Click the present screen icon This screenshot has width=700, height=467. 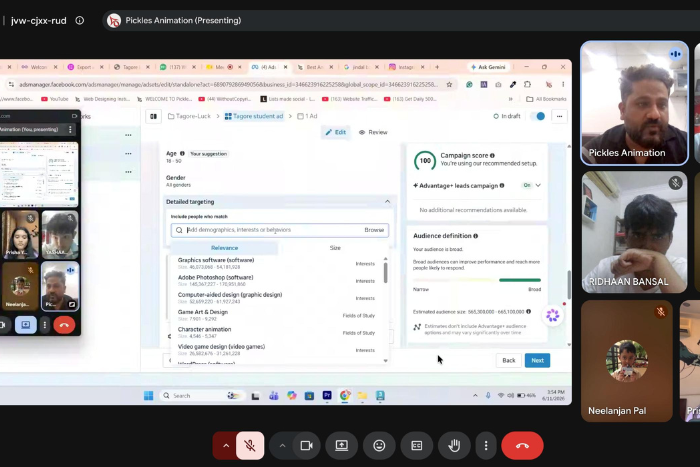click(342, 446)
